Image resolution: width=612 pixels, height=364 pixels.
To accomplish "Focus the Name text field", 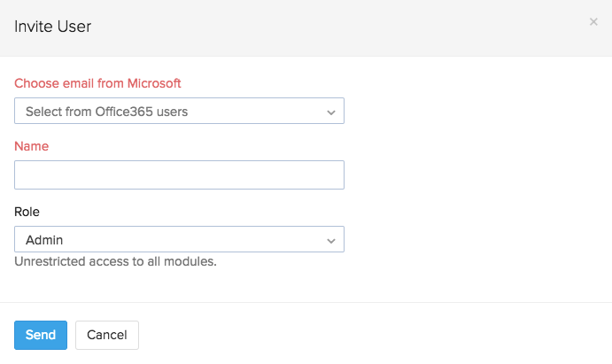I will point(179,174).
